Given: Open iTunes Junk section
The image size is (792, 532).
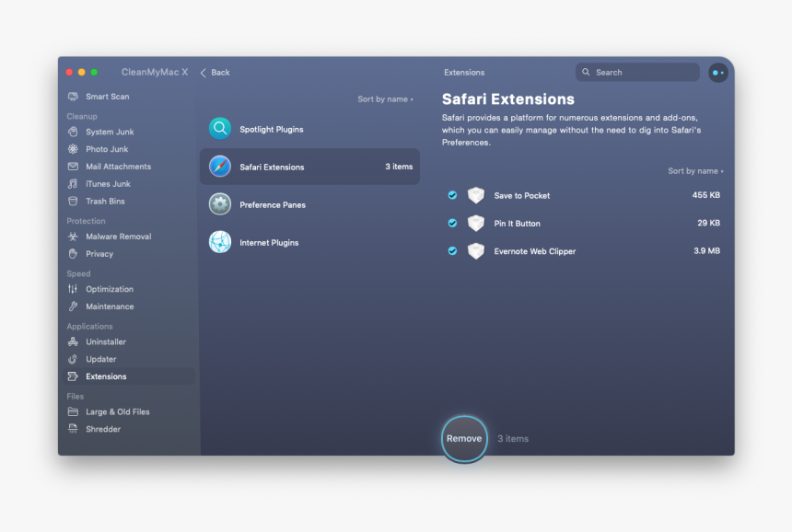Looking at the screenshot, I should click(108, 184).
